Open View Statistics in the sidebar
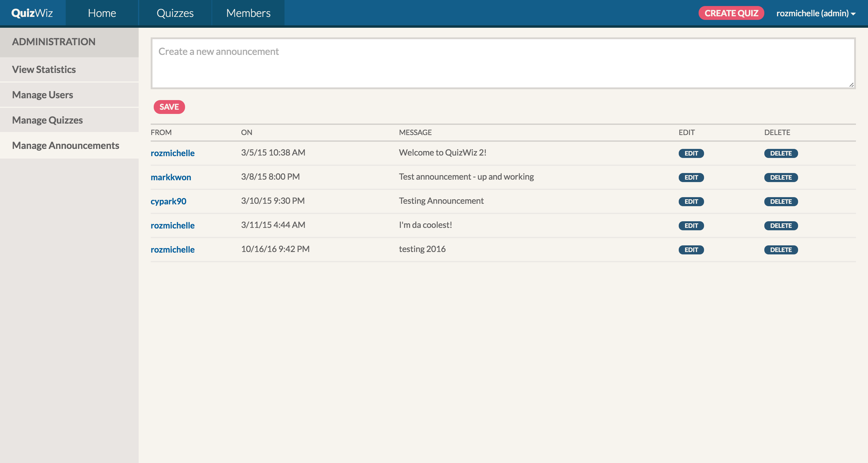 click(x=44, y=69)
